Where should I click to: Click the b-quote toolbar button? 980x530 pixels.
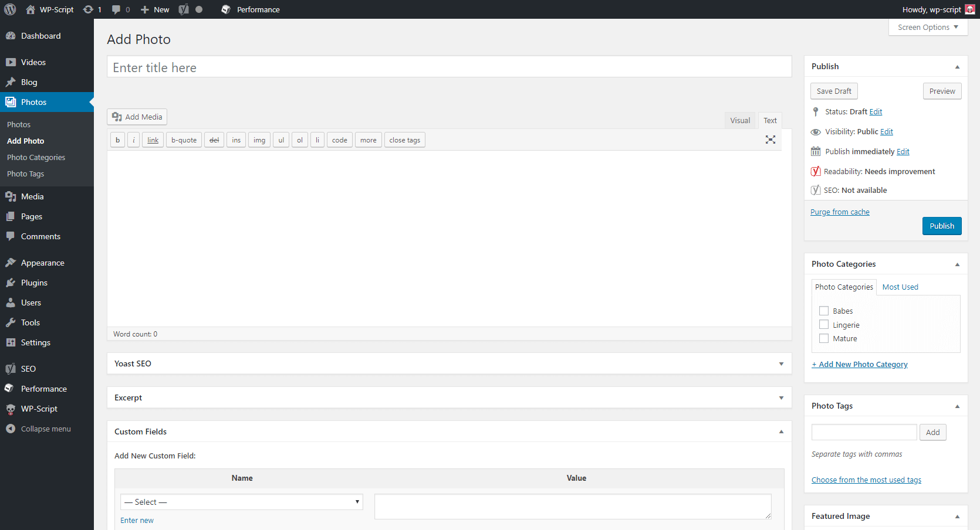tap(184, 140)
